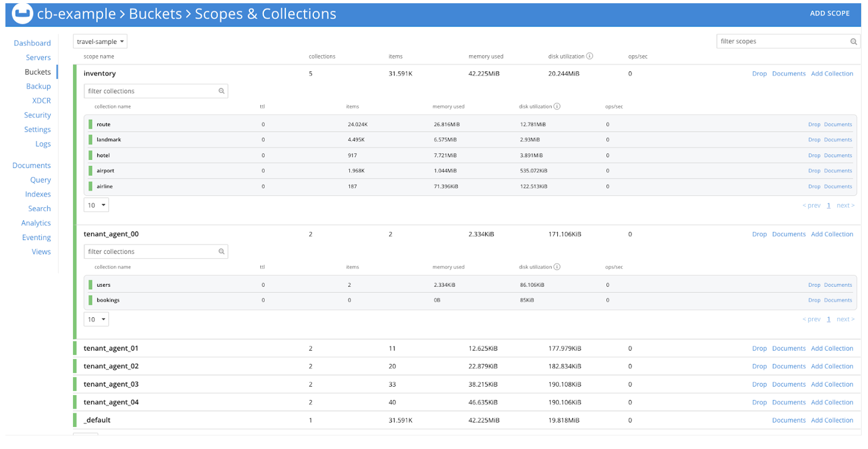Viewport: 868px width, 449px height.
Task: Expand the tenant_agent_01 scope row
Action: click(111, 349)
